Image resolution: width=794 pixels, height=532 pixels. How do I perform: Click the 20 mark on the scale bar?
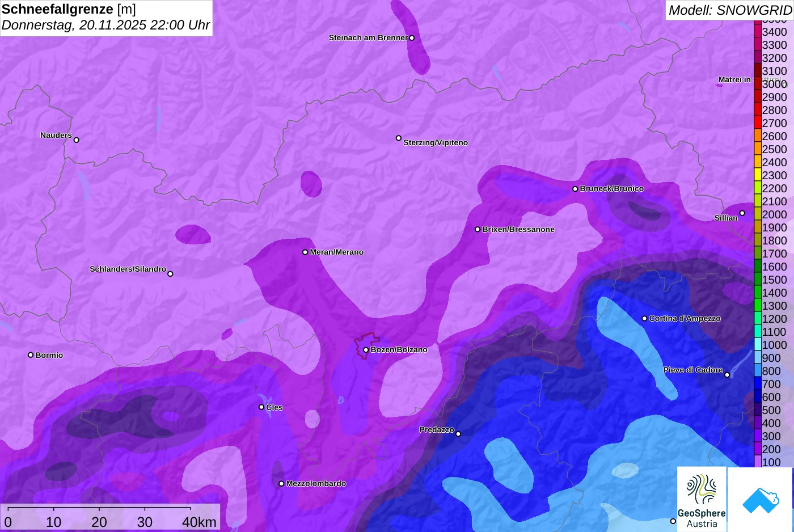coord(99,522)
